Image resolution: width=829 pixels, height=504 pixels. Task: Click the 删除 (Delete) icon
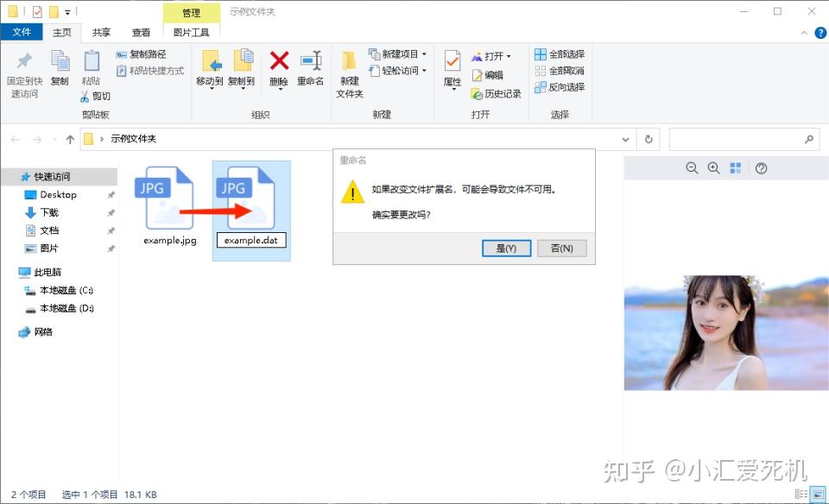click(279, 69)
